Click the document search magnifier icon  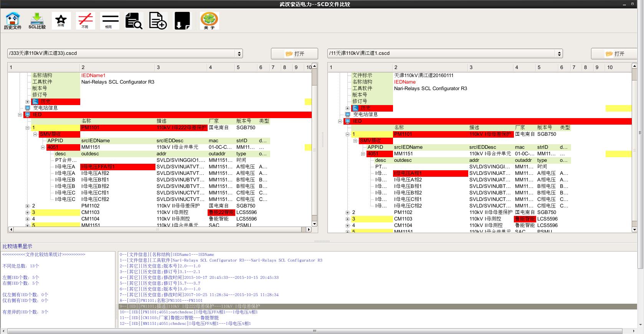coord(134,21)
